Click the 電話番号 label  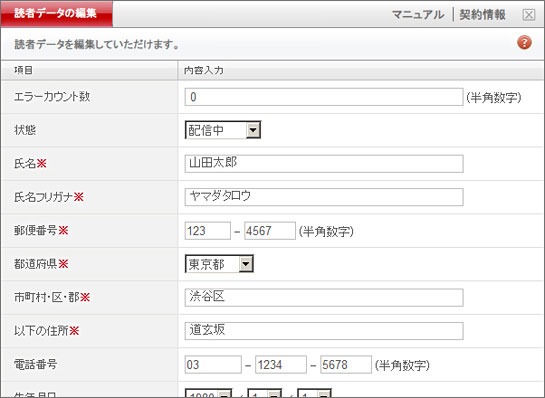point(35,364)
